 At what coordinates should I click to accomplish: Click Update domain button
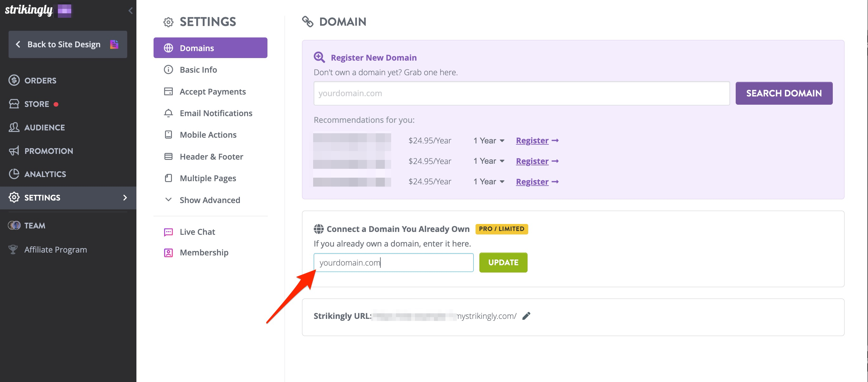(x=503, y=262)
